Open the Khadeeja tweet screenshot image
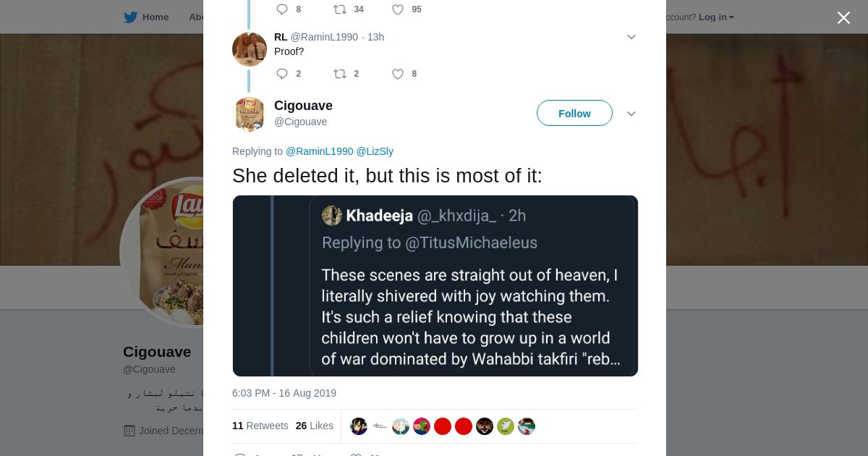The width and height of the screenshot is (868, 456). coord(435,286)
